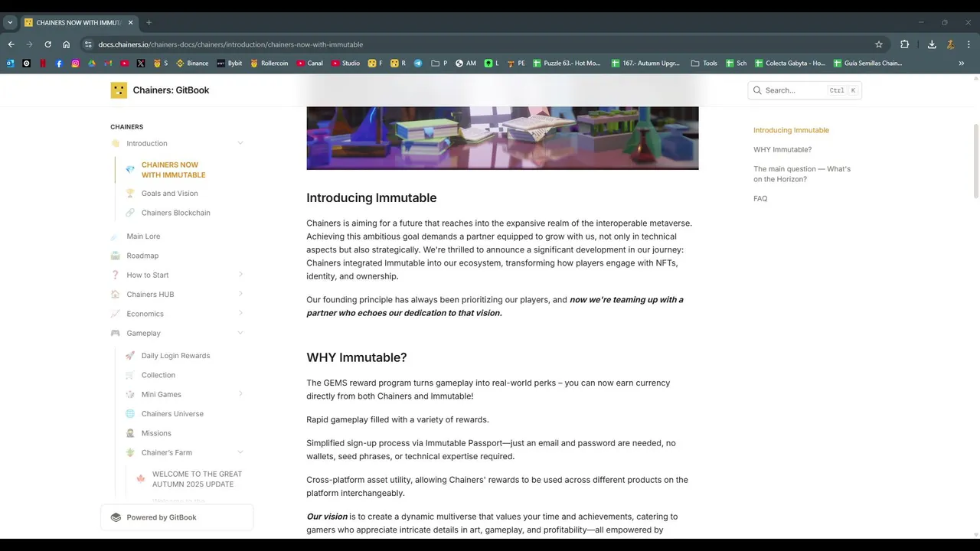The height and width of the screenshot is (551, 980).
Task: Open the Binance bookmark
Action: click(x=192, y=64)
